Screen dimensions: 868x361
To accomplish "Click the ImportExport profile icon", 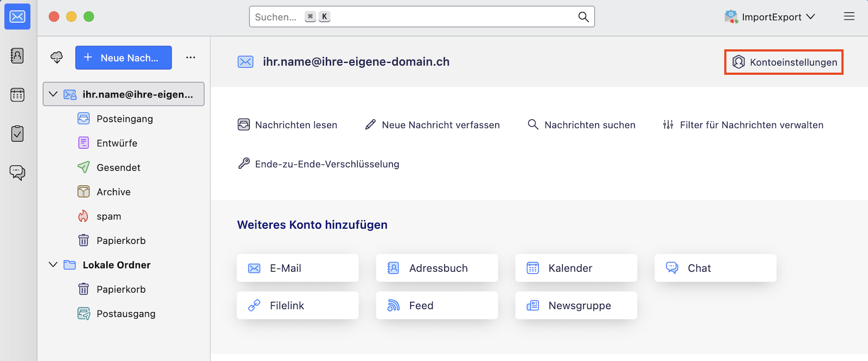I will pyautogui.click(x=731, y=17).
